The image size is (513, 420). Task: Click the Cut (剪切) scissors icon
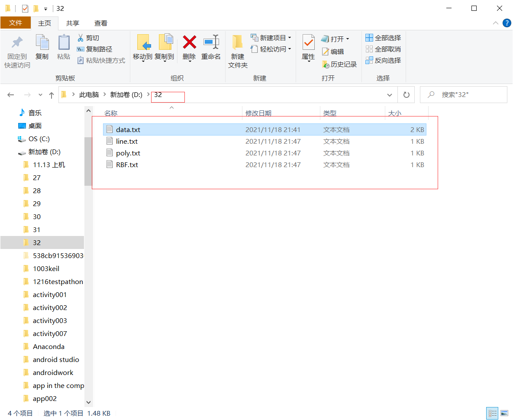click(81, 38)
